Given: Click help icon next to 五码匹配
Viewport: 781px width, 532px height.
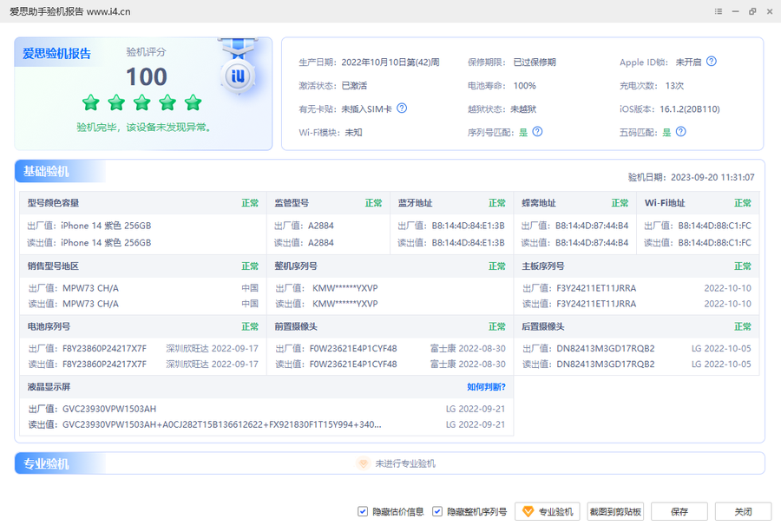Looking at the screenshot, I should pyautogui.click(x=680, y=132).
